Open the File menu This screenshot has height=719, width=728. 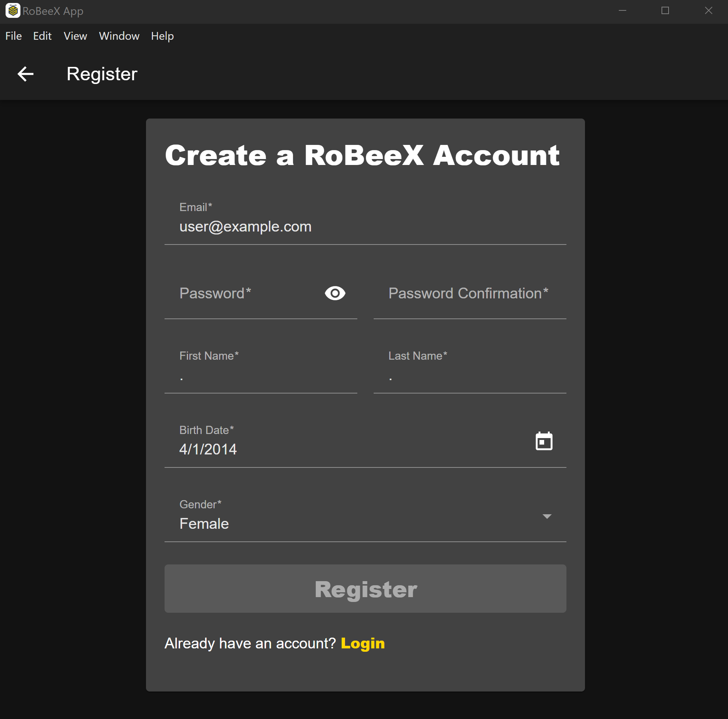click(14, 36)
